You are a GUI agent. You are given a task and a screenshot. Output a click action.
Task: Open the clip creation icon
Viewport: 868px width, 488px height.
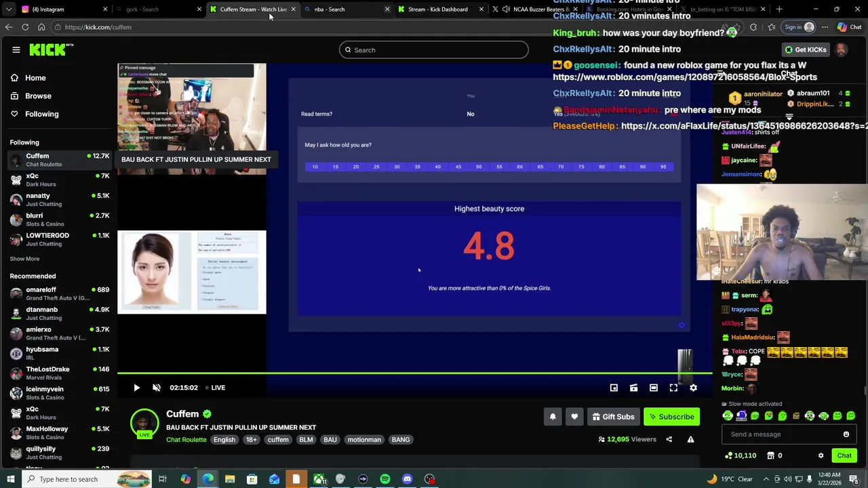click(x=633, y=388)
